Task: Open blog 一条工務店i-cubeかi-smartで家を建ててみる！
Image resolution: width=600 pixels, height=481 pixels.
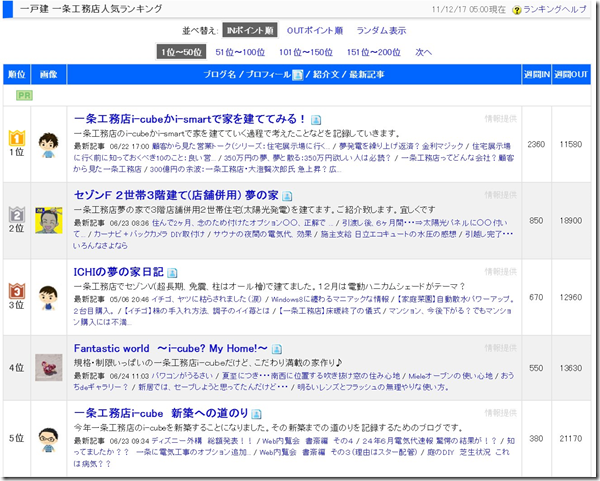Action: (x=190, y=119)
